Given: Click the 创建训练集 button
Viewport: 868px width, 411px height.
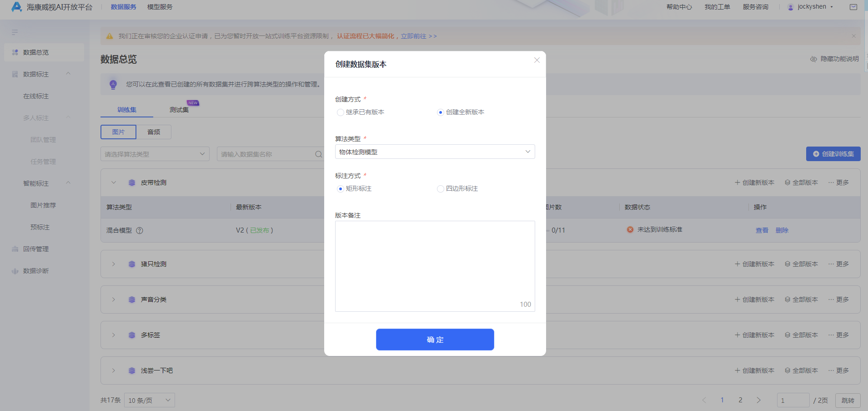Looking at the screenshot, I should click(x=833, y=154).
